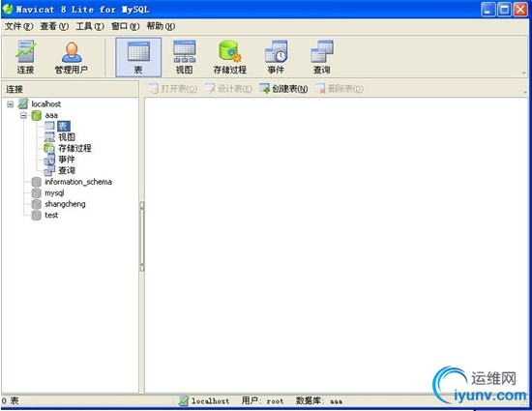Screen dimensions: 532x411
Task: Open the 查看 View menu
Action: coord(54,26)
